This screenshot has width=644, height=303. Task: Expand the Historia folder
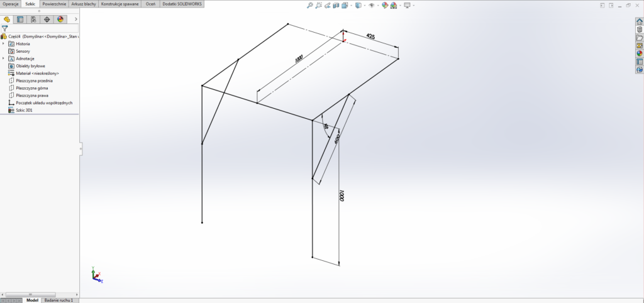point(3,43)
